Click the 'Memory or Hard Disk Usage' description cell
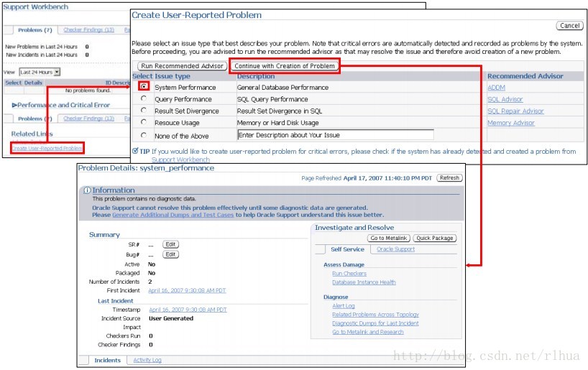The image size is (588, 370). coord(278,123)
